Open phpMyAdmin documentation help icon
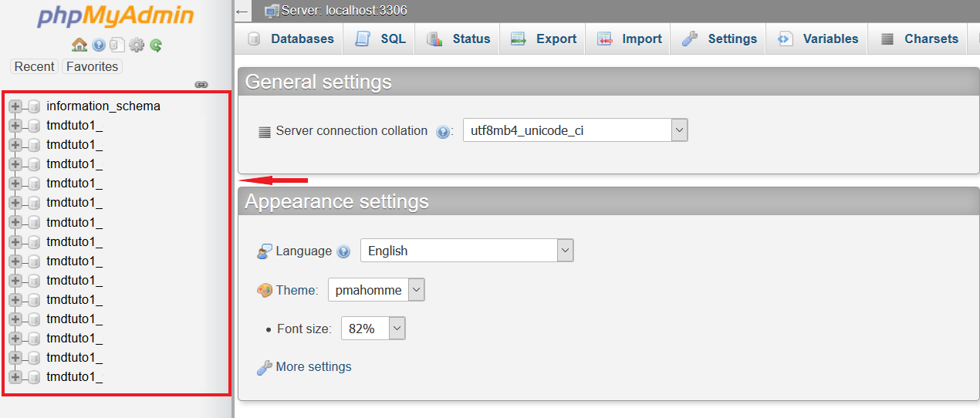Viewport: 980px width, 418px height. pos(99,46)
